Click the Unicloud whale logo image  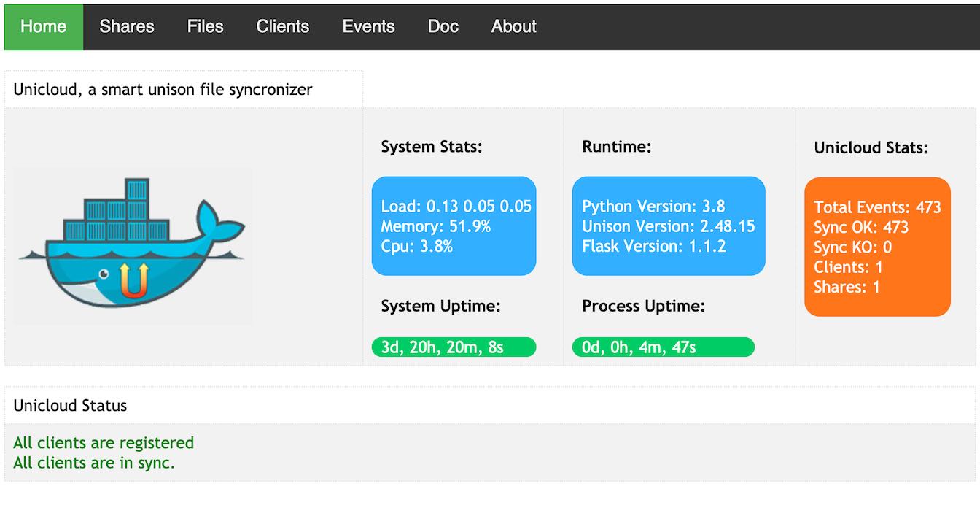(x=133, y=246)
